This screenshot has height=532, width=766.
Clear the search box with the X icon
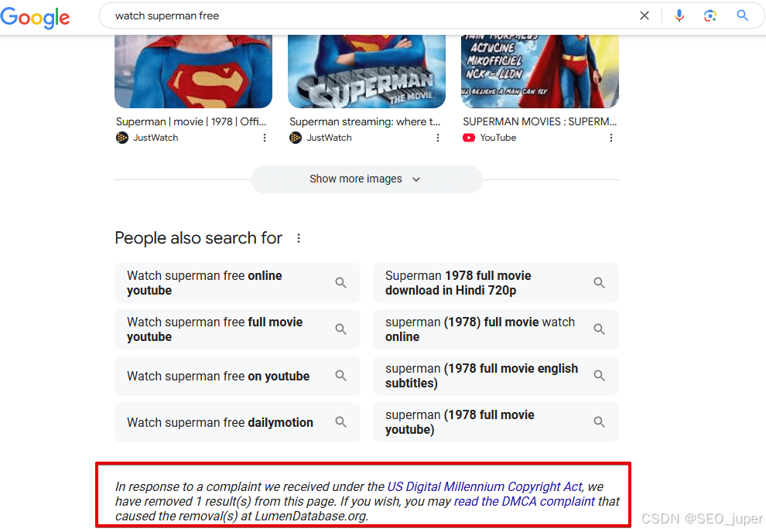[x=645, y=15]
